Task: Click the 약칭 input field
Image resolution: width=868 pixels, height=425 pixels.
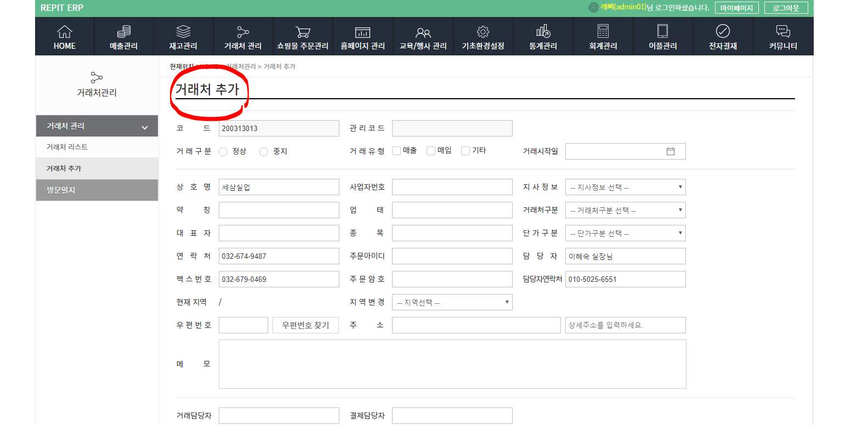Action: click(279, 210)
